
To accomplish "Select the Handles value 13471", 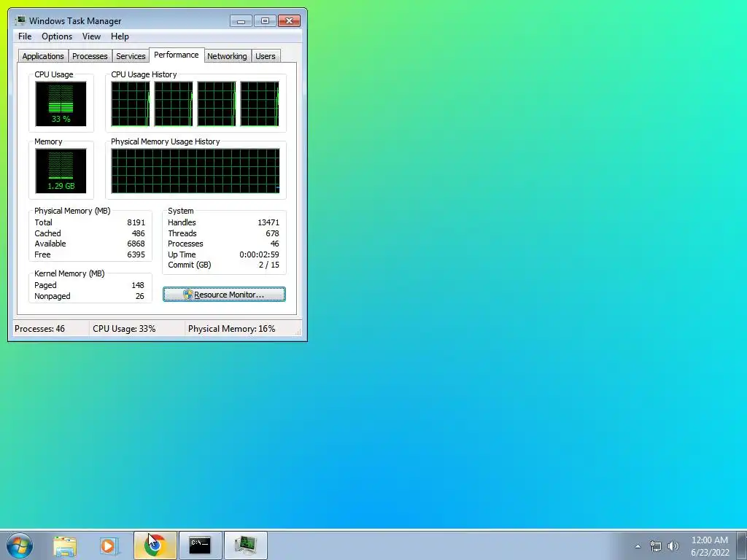I will 268,222.
